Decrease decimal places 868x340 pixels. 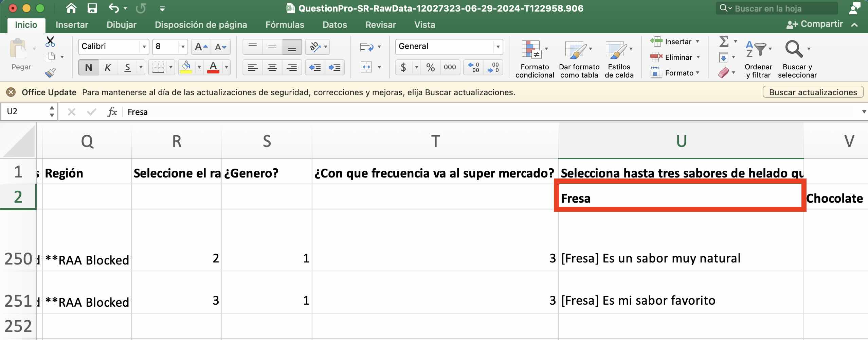click(x=493, y=67)
